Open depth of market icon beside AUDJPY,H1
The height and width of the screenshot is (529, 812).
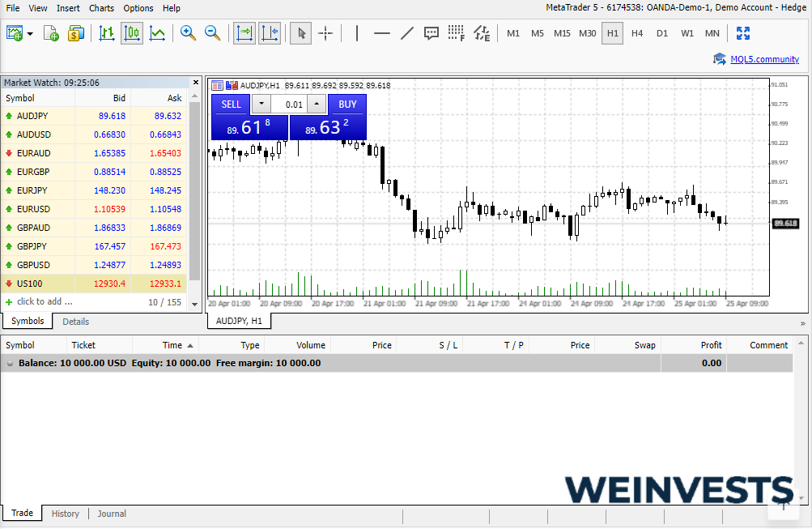(232, 86)
